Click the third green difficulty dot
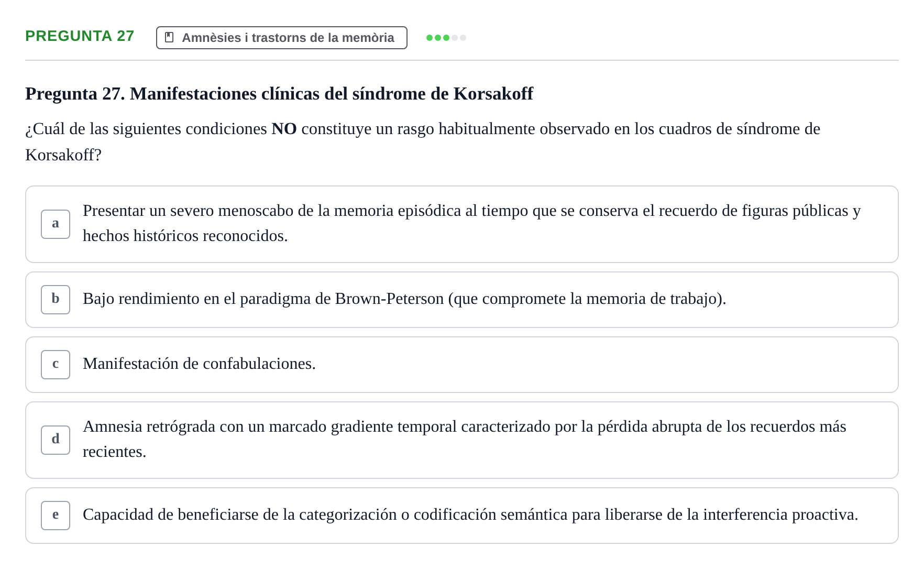This screenshot has width=924, height=569. [446, 38]
